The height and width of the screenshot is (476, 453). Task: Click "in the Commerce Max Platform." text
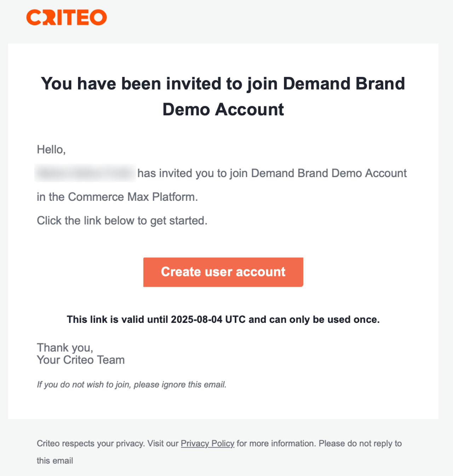[117, 197]
